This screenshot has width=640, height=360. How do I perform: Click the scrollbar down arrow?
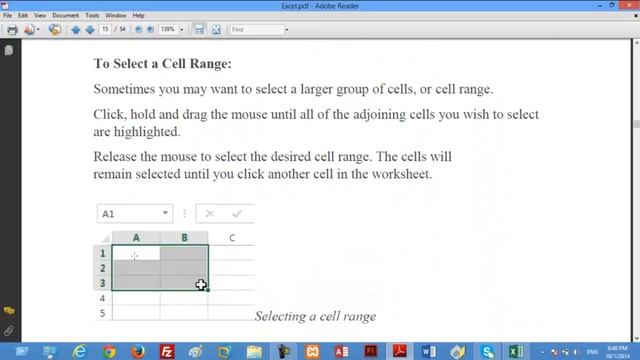tap(636, 338)
